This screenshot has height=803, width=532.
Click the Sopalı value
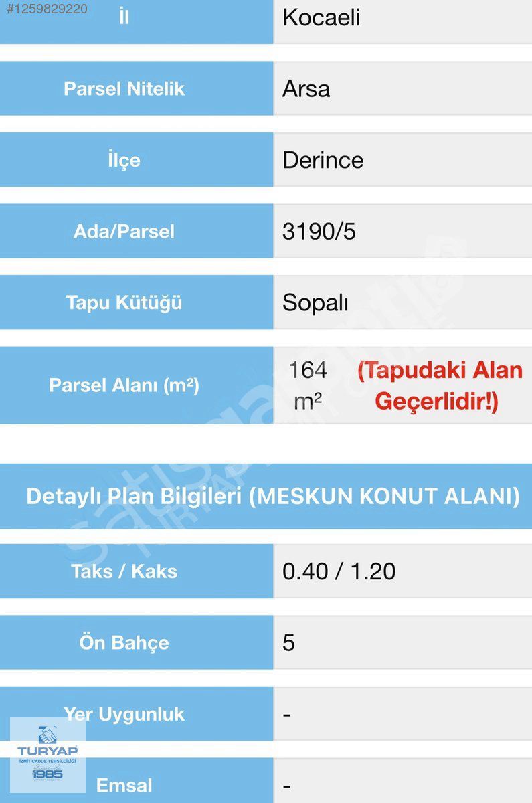point(315,302)
